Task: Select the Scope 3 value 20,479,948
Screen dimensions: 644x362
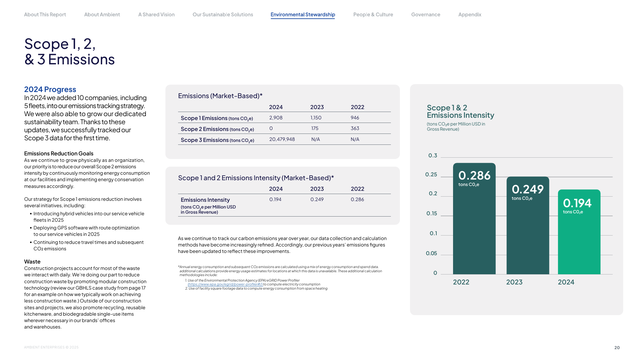Action: [282, 139]
